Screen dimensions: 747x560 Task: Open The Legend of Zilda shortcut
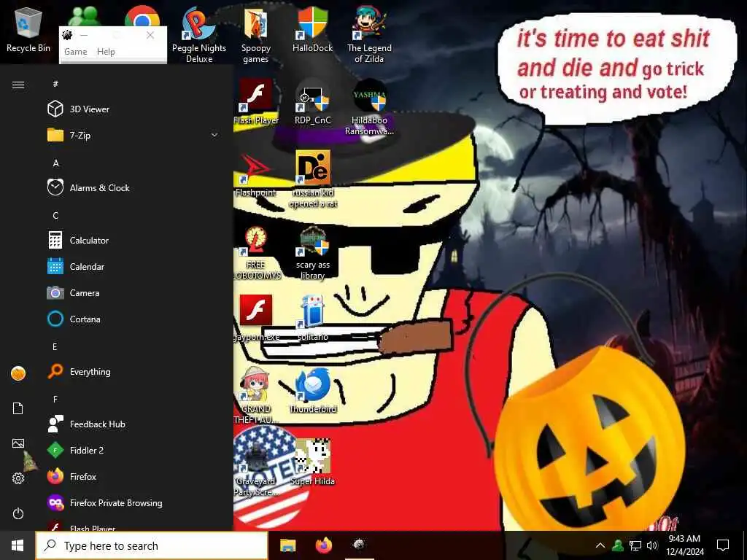pyautogui.click(x=369, y=34)
